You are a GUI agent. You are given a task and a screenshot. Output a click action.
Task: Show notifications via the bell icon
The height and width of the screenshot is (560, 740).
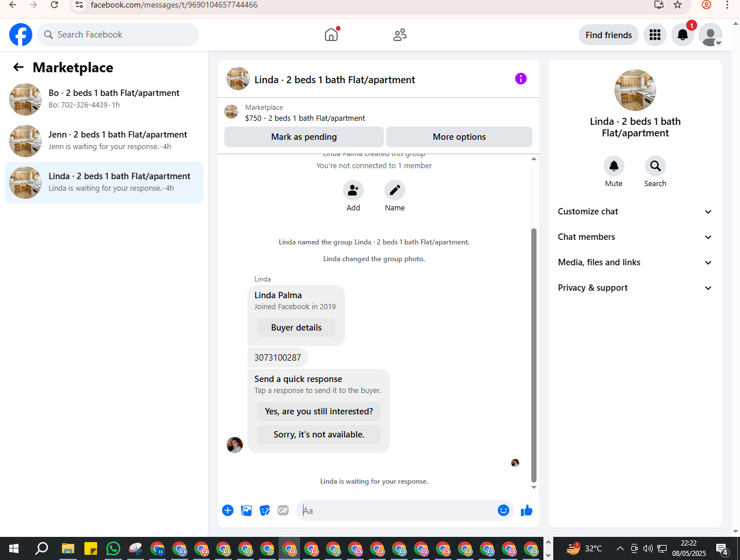tap(683, 35)
